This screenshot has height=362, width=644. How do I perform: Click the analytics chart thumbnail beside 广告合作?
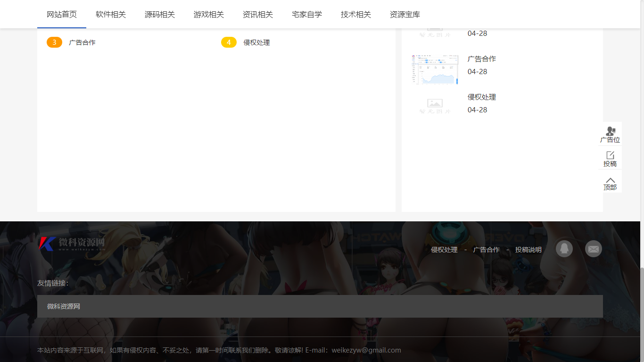(x=434, y=69)
